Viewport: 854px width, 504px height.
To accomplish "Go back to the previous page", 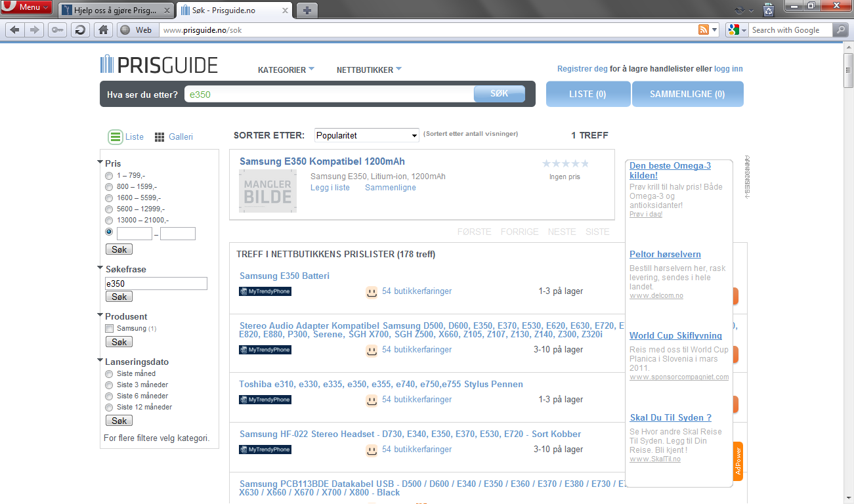I will click(14, 30).
